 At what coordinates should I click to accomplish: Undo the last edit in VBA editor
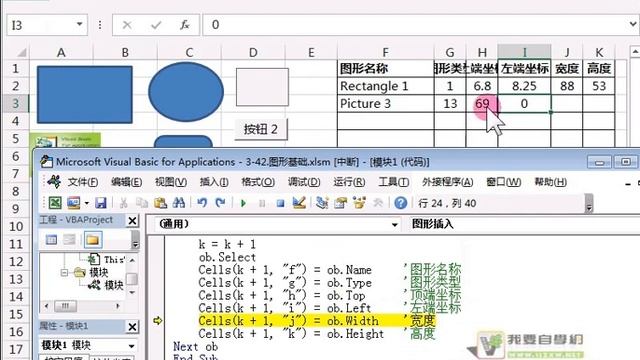202,202
